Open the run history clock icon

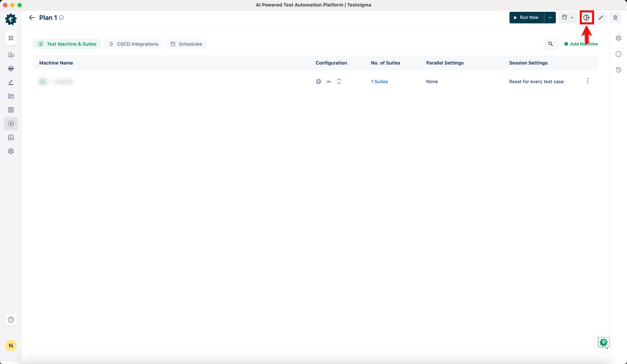pyautogui.click(x=618, y=70)
